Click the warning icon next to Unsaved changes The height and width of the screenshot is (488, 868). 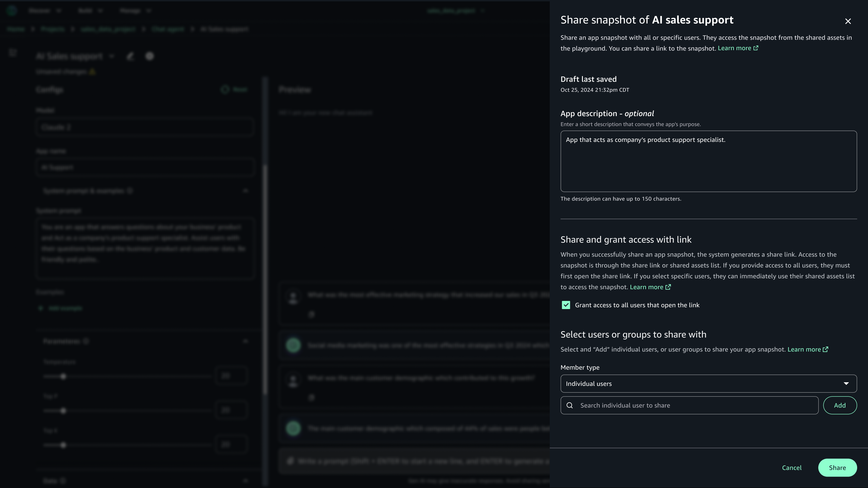[93, 72]
